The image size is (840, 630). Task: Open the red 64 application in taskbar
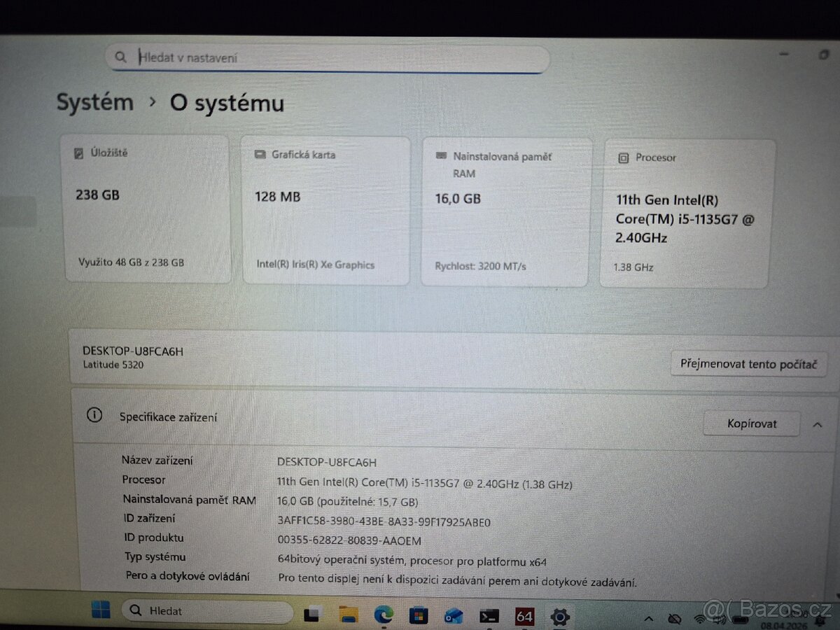click(x=524, y=615)
